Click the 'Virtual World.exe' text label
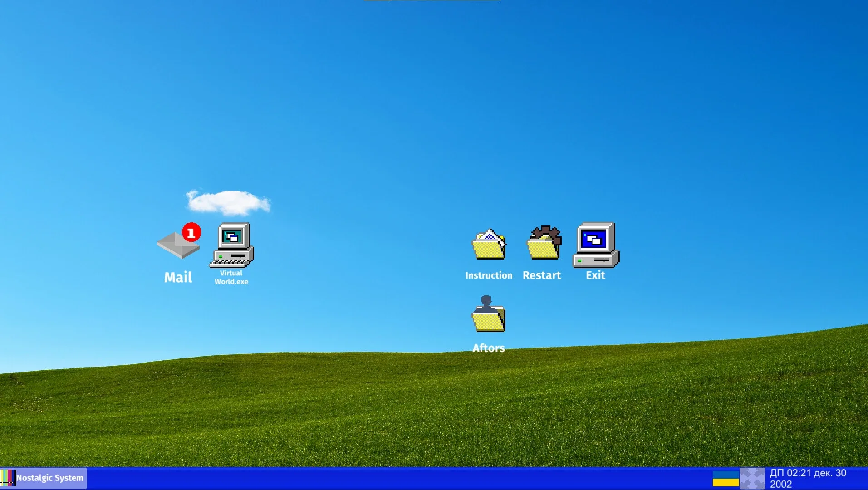This screenshot has width=868, height=490. pos(231,277)
